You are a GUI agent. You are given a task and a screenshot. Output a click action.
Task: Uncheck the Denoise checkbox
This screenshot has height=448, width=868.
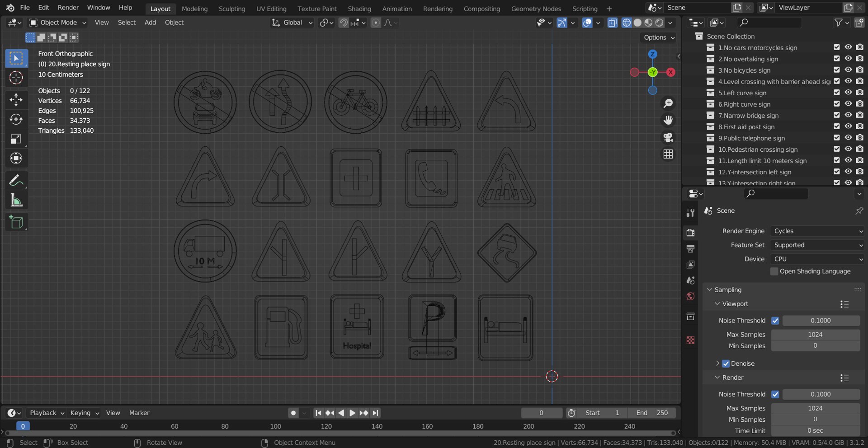[x=726, y=364]
